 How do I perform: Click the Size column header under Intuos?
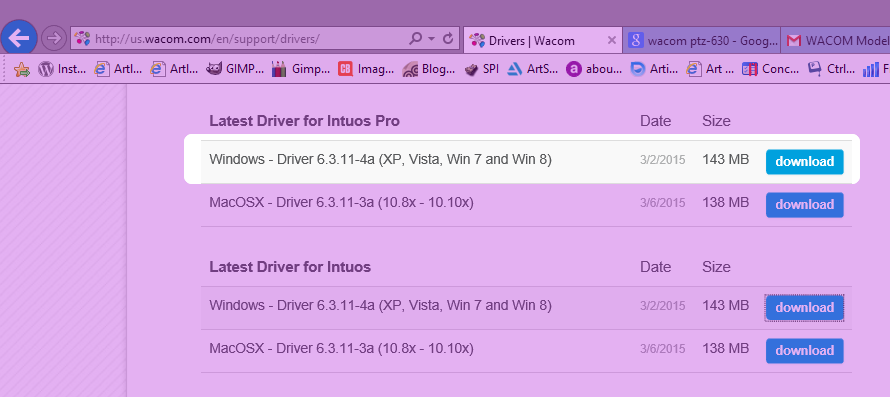[716, 267]
